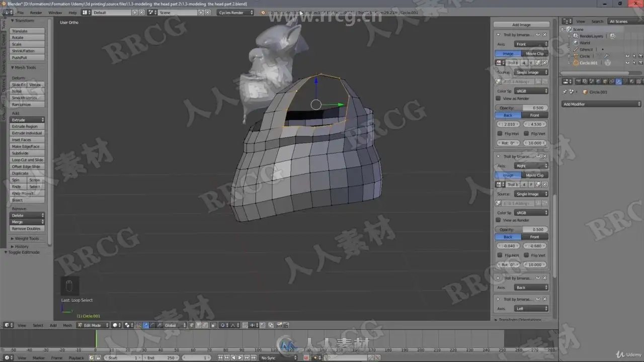Open the Modifiers wrench tab icon
The height and width of the screenshot is (362, 644).
pyautogui.click(x=618, y=81)
